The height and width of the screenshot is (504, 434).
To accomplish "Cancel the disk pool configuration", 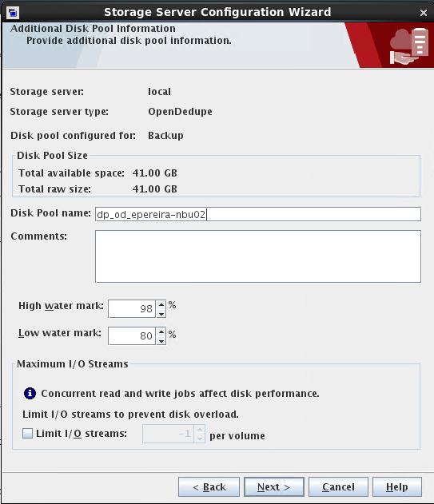I will point(338,487).
